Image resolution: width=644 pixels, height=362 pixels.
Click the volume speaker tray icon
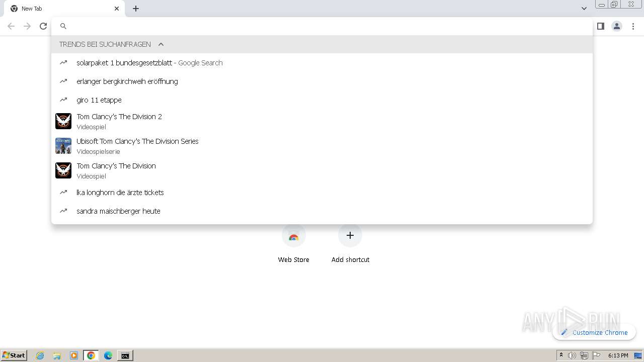572,355
